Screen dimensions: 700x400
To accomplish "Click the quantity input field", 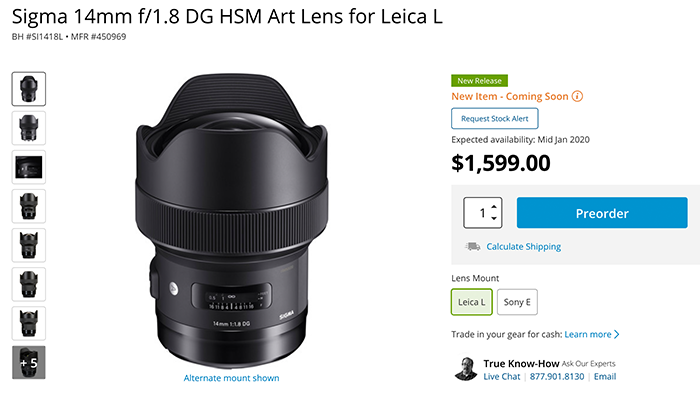I will [x=479, y=213].
